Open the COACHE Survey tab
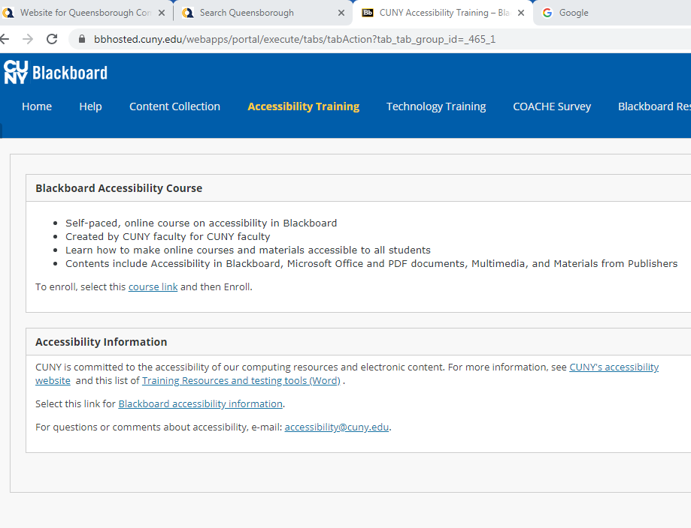This screenshot has width=691, height=528. pos(552,107)
